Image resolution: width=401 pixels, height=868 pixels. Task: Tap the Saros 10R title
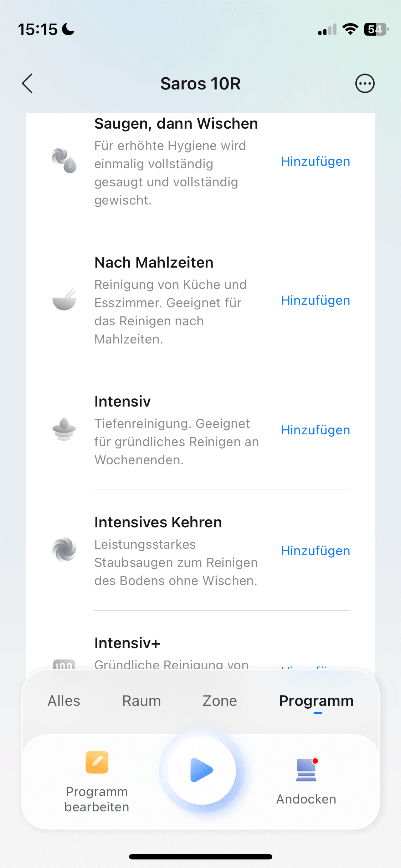(x=200, y=84)
